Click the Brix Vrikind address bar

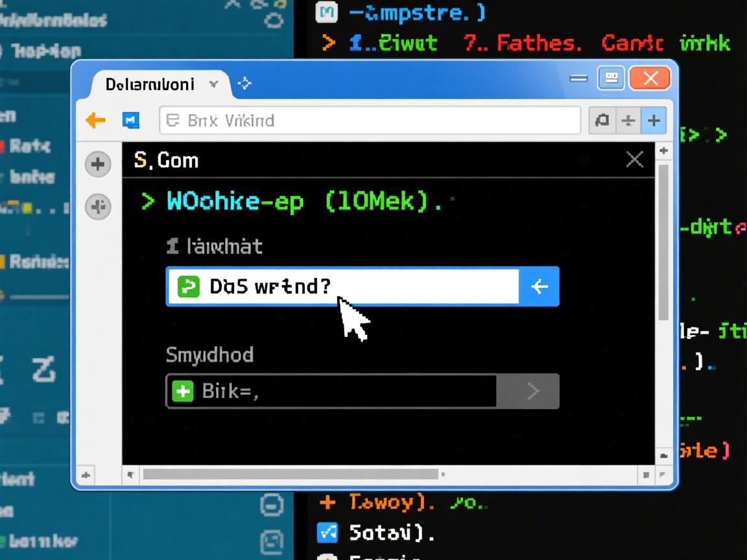click(x=370, y=121)
